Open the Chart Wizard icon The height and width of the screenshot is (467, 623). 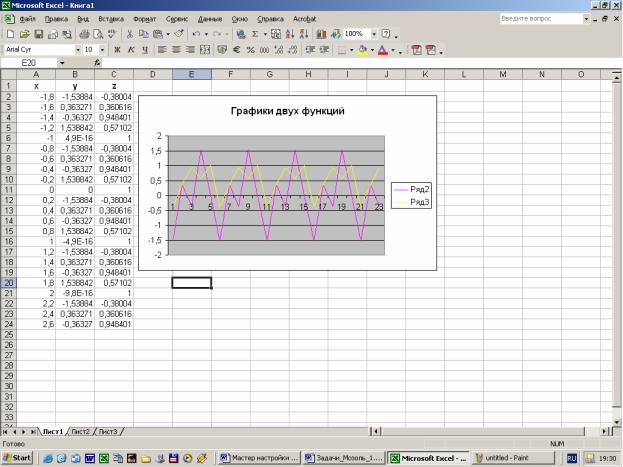(x=321, y=34)
